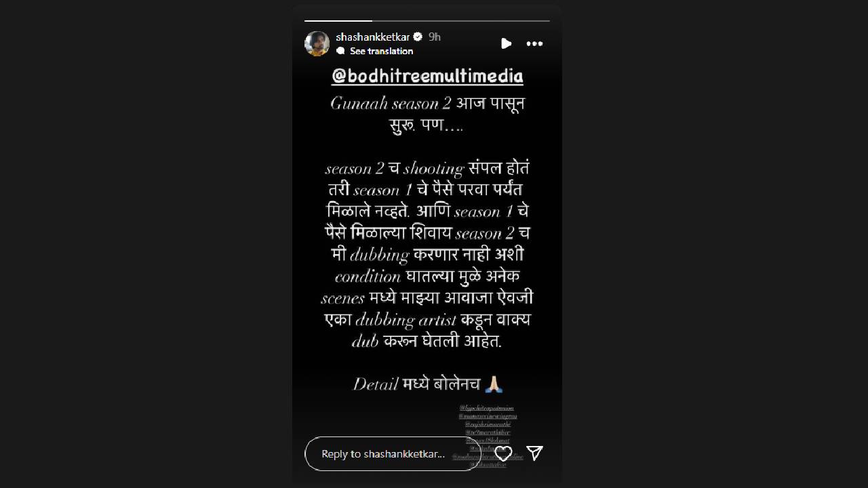Like the story with the heart icon
This screenshot has width=868, height=488.
502,453
